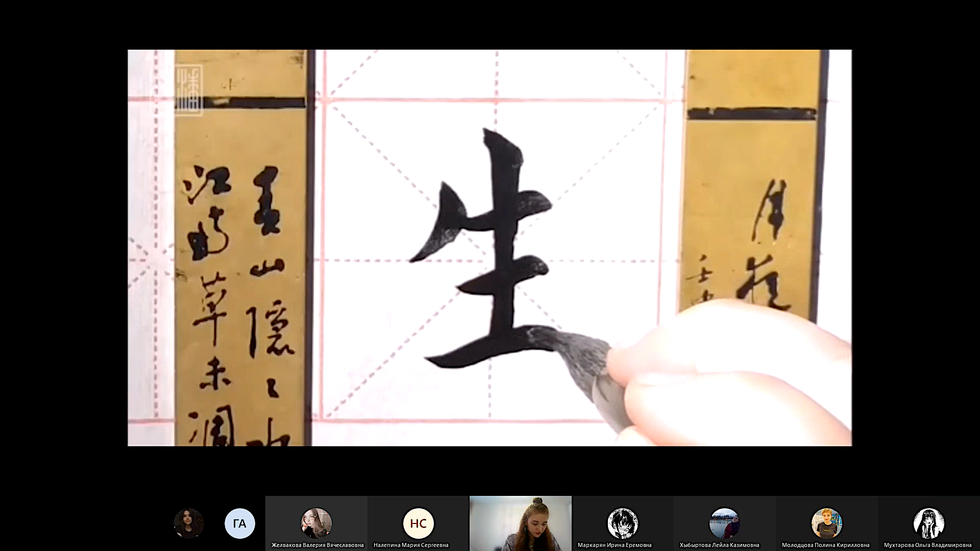Image resolution: width=980 pixels, height=551 pixels.
Task: Select Хыбыртова Лейла's landscape avatar
Action: pyautogui.click(x=724, y=523)
